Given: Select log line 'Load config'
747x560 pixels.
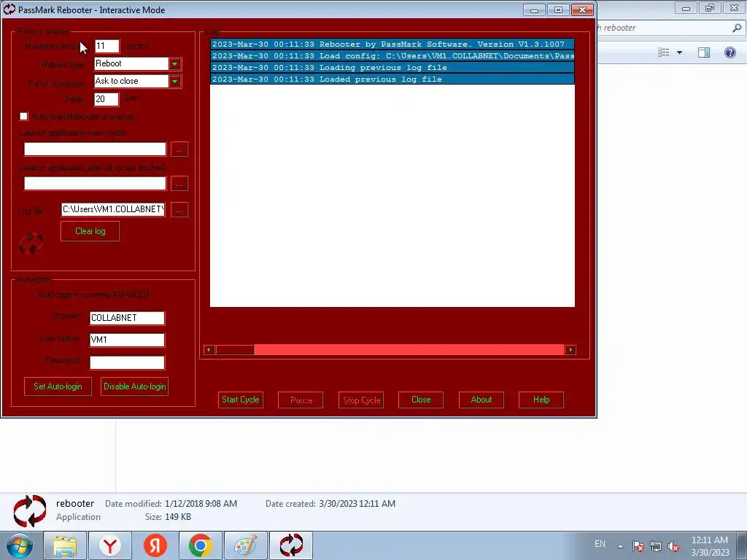Looking at the screenshot, I should (x=392, y=56).
